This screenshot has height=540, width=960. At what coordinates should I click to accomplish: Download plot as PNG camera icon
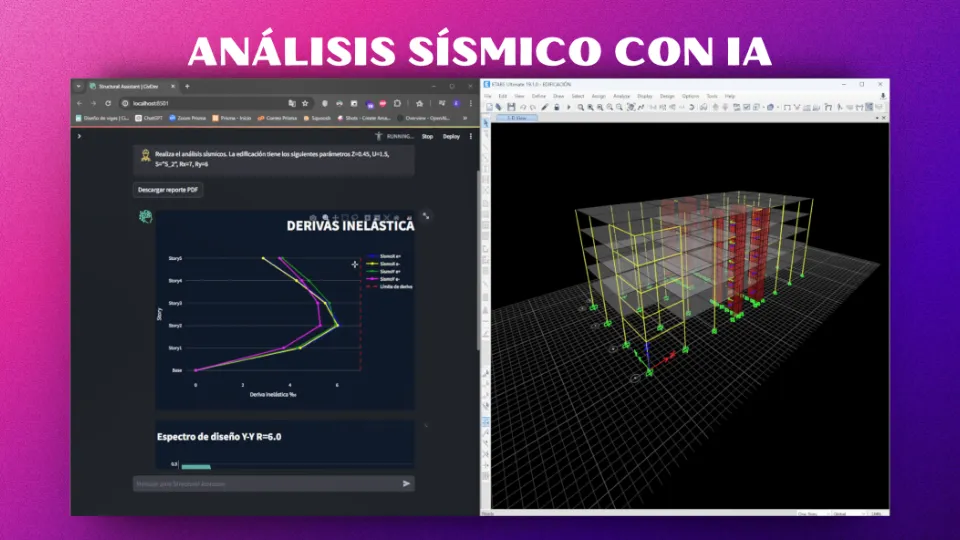tap(313, 218)
